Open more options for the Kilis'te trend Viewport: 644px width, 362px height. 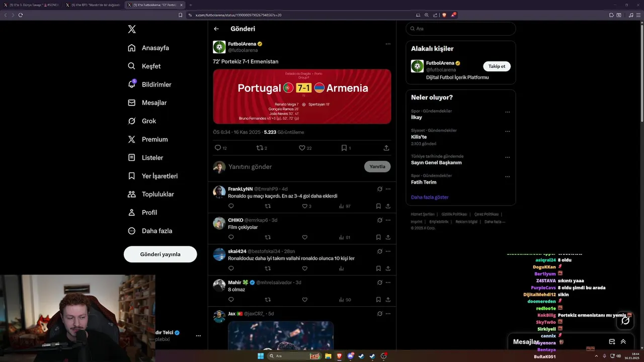pos(507,132)
